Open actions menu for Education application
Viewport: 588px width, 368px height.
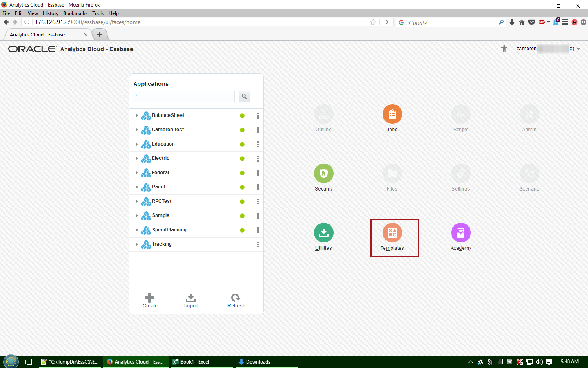[x=258, y=144]
